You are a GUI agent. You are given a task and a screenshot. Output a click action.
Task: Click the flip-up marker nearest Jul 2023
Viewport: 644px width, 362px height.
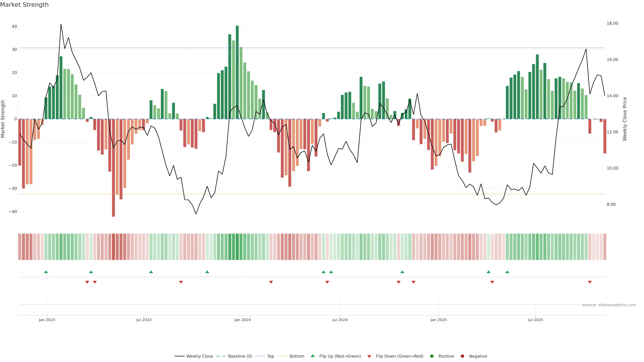click(151, 272)
